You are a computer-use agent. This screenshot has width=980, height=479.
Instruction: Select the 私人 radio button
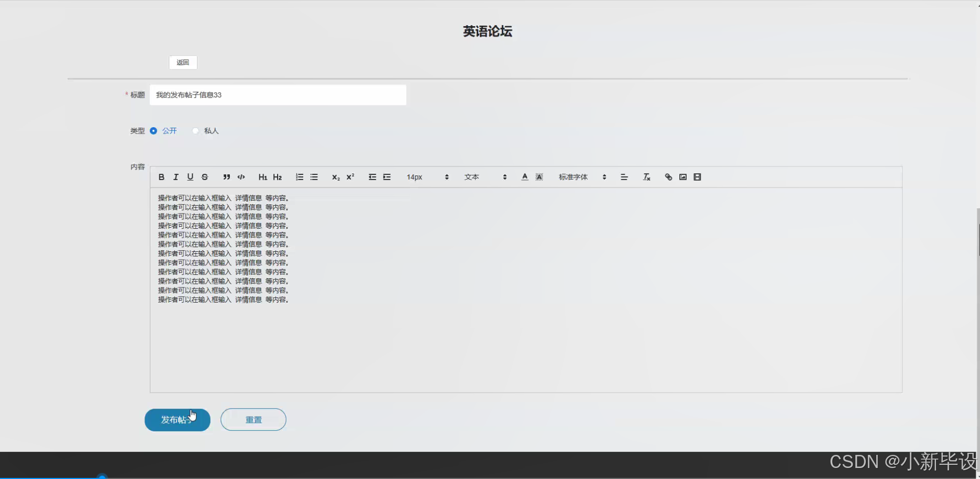[195, 130]
